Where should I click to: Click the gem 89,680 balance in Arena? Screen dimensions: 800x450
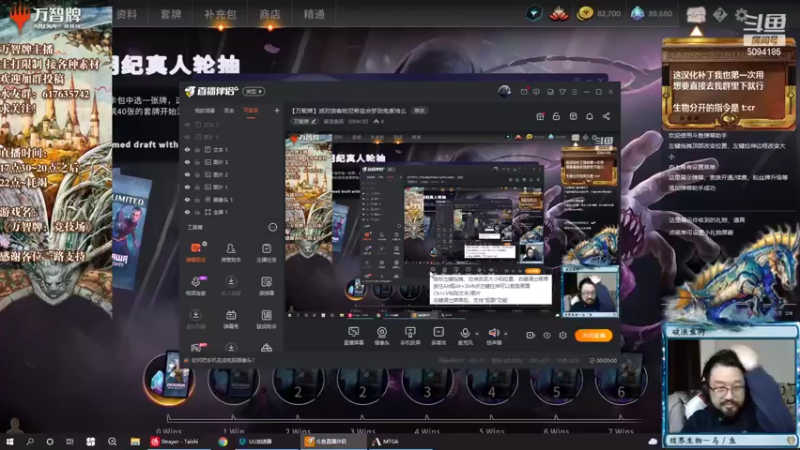(652, 14)
